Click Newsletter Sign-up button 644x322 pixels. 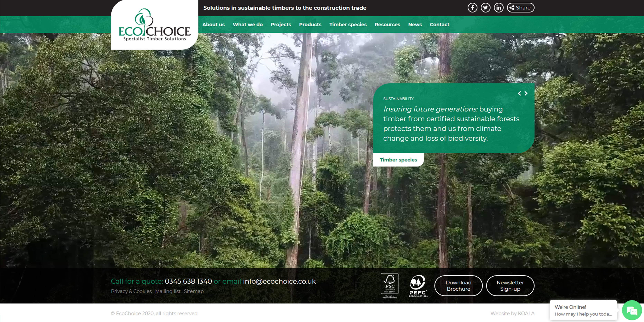point(510,286)
